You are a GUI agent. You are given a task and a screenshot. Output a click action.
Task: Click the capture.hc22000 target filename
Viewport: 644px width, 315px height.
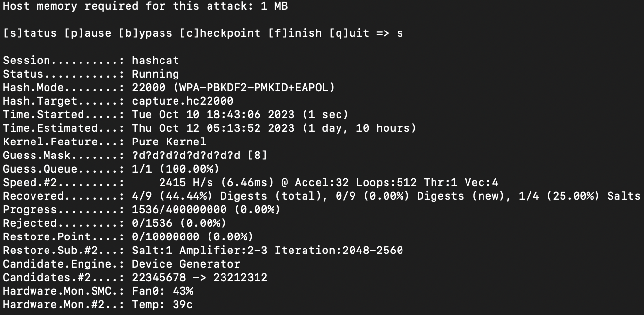click(x=182, y=101)
